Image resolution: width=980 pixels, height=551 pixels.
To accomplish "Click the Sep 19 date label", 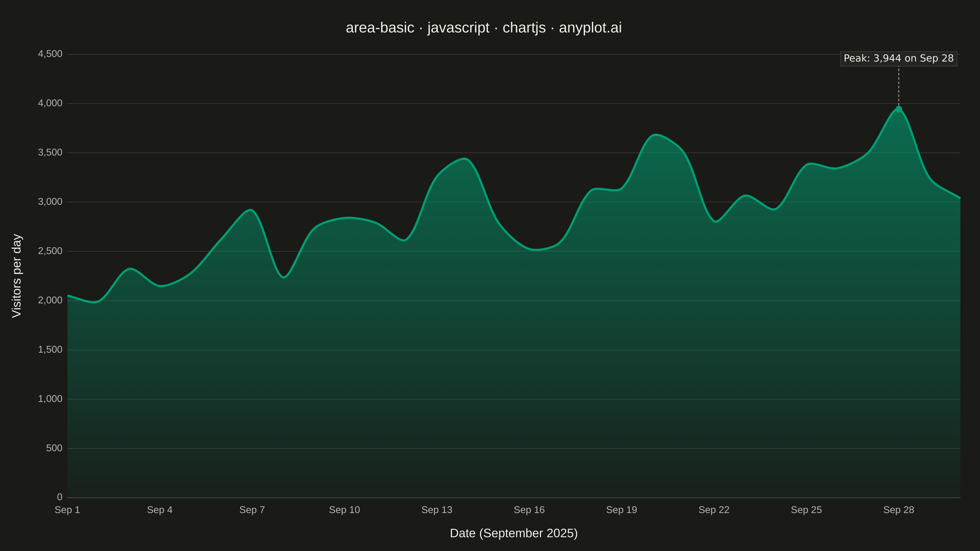I will coord(622,510).
